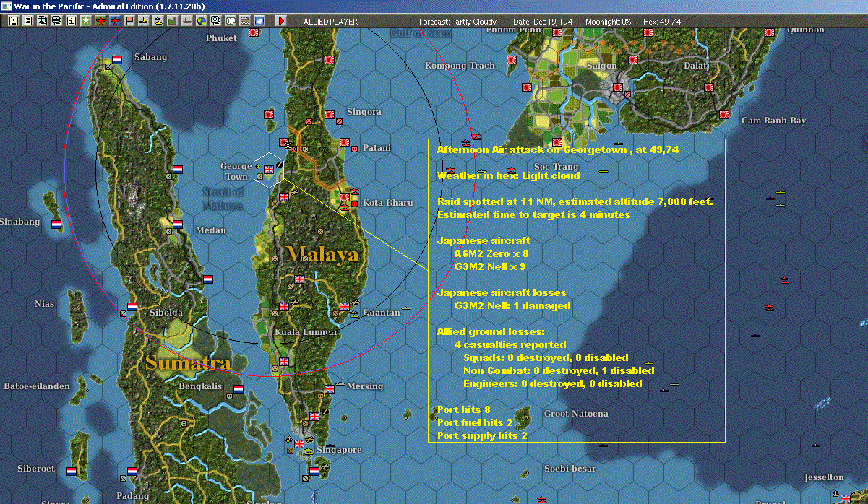Click the 'Port fuel hits 2' line
Screen dimensions: 868x504
[475, 422]
